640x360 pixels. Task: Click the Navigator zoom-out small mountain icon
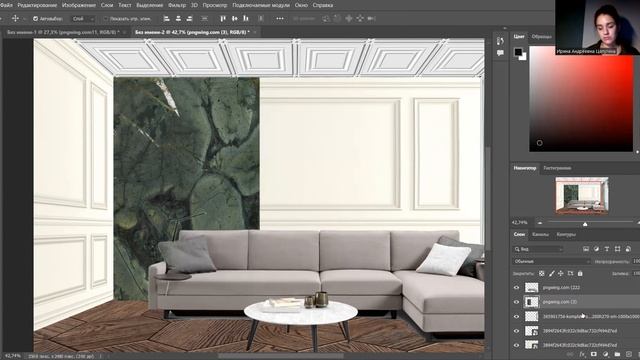tap(540, 223)
